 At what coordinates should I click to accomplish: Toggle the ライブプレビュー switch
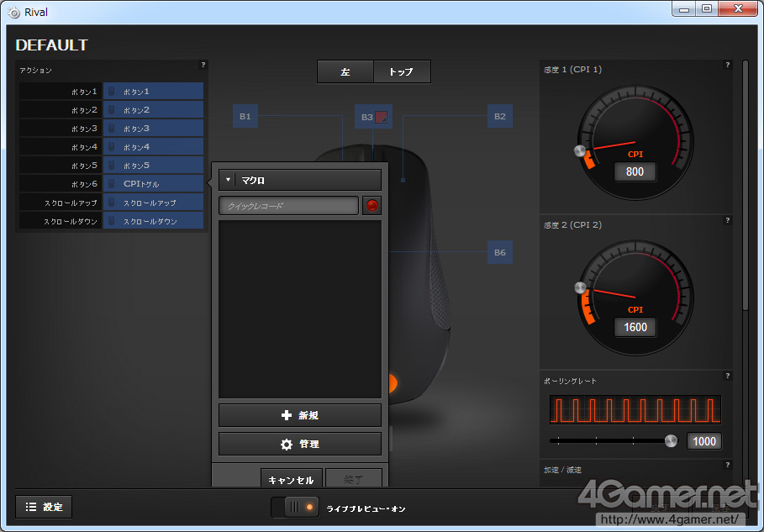pos(295,507)
